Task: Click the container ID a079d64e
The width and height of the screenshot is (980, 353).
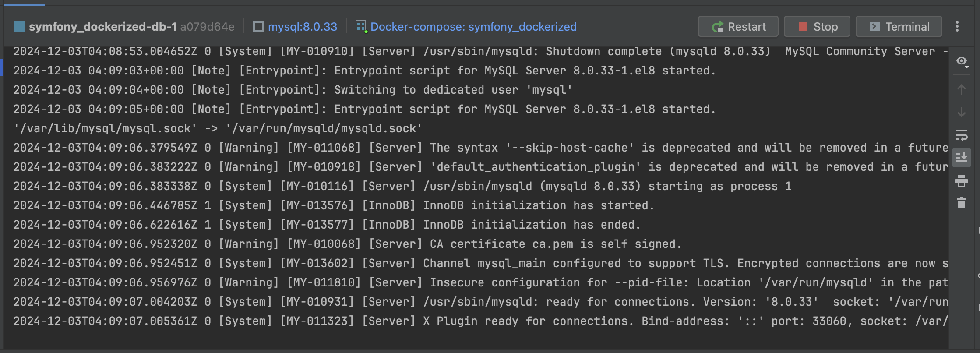Action: click(207, 27)
